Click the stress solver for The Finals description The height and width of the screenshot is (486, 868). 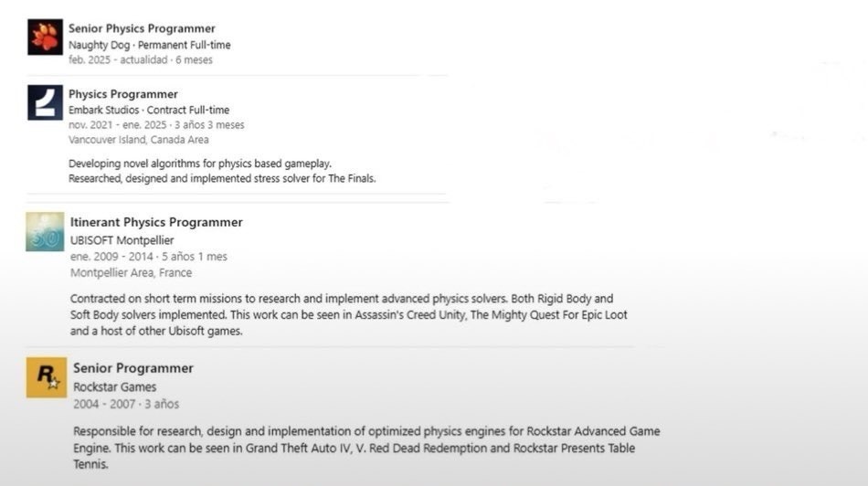222,179
